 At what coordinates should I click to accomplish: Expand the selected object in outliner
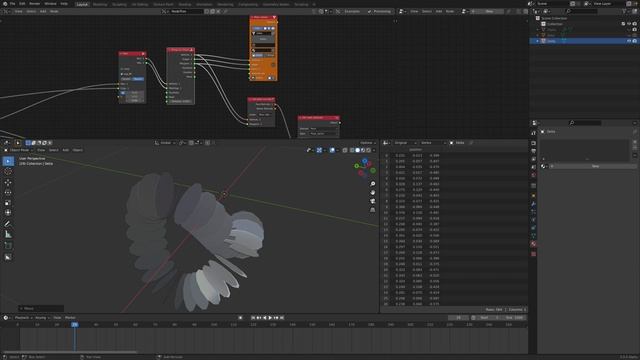coord(538,41)
